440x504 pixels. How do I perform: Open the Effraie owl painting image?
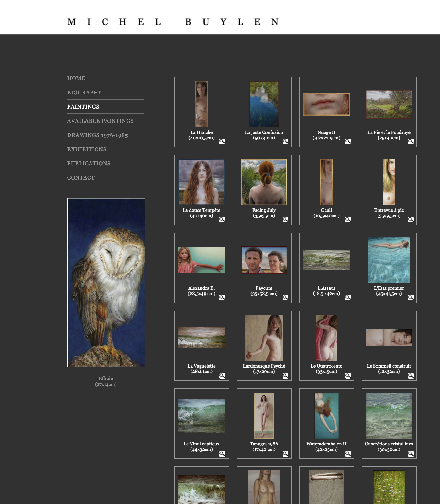pyautogui.click(x=106, y=282)
